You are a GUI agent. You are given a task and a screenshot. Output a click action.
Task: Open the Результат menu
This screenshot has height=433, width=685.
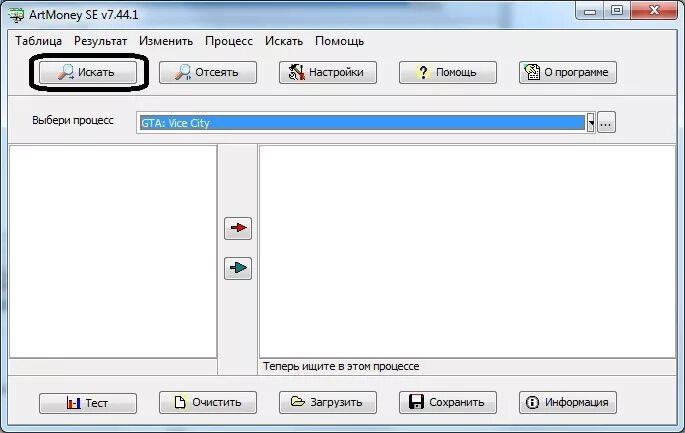click(100, 41)
